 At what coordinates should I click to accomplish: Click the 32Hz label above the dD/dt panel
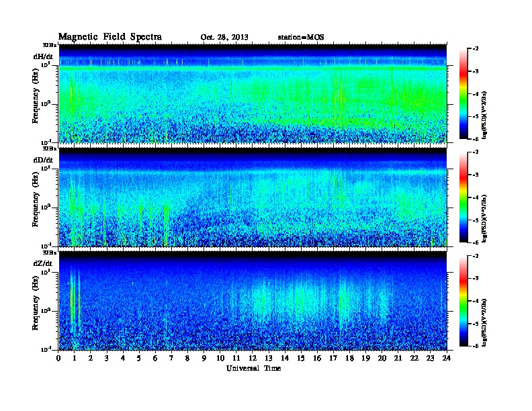50,148
